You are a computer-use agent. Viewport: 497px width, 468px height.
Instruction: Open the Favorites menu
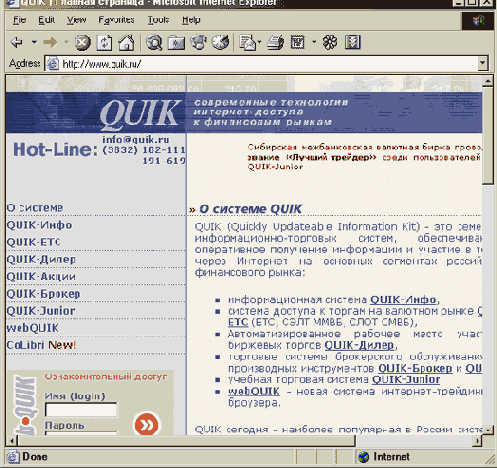(x=116, y=20)
